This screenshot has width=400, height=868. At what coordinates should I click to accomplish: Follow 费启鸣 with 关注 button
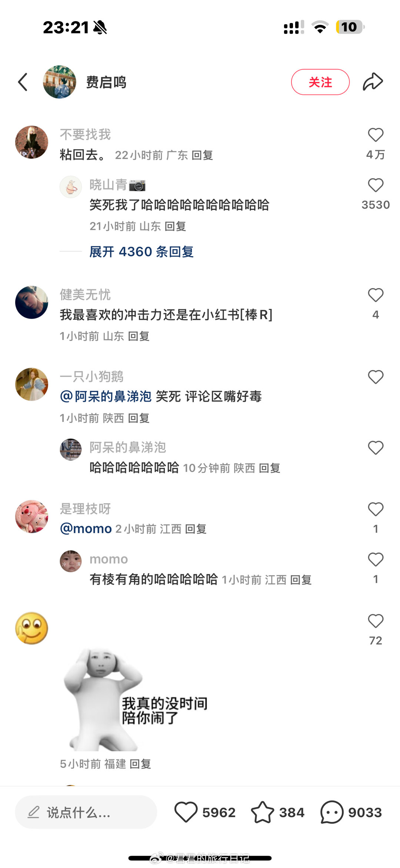click(x=320, y=82)
